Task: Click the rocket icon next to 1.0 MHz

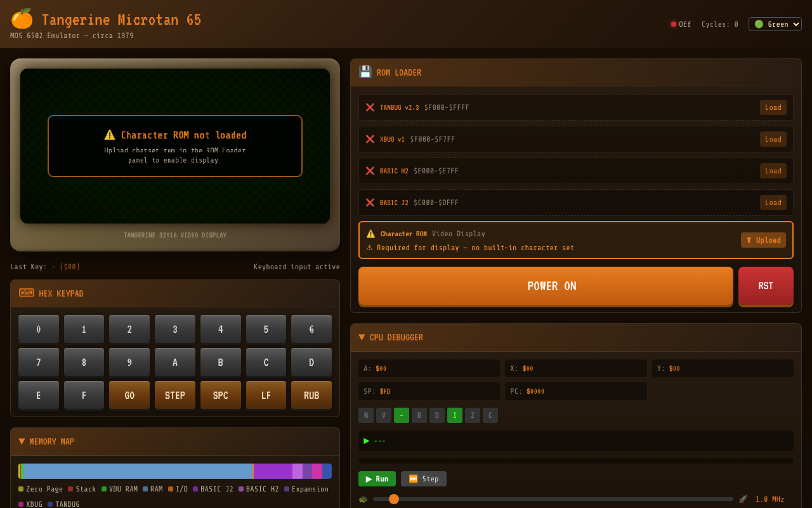Action: [x=743, y=499]
